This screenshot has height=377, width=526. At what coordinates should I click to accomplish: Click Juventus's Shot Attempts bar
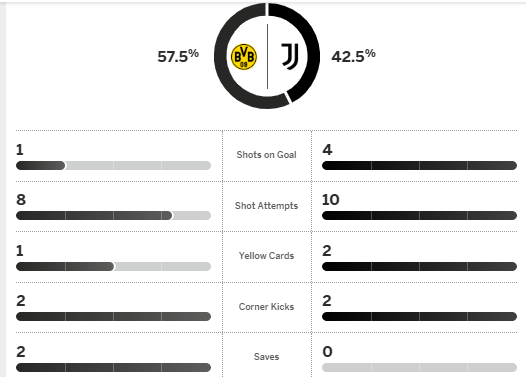pyautogui.click(x=419, y=215)
